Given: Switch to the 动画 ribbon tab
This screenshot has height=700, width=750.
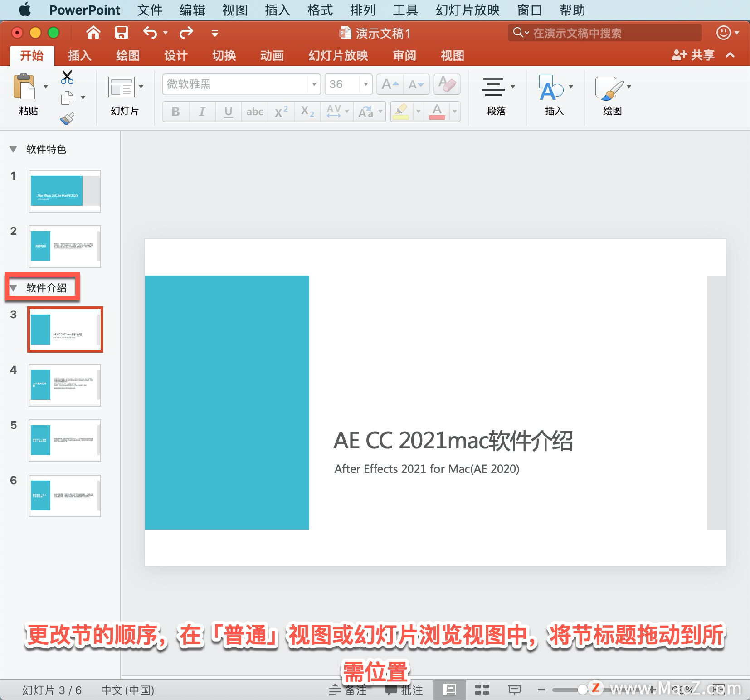Looking at the screenshot, I should coord(272,56).
